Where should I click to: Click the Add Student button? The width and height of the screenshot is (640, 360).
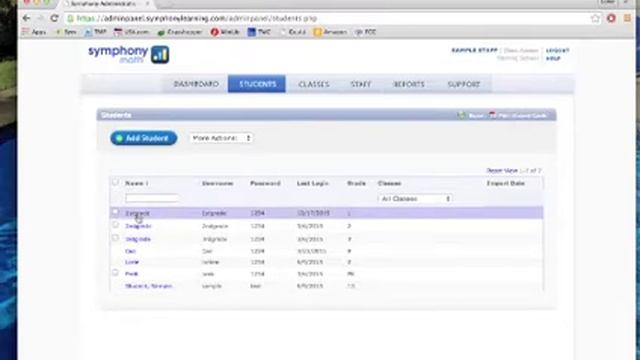pos(144,138)
